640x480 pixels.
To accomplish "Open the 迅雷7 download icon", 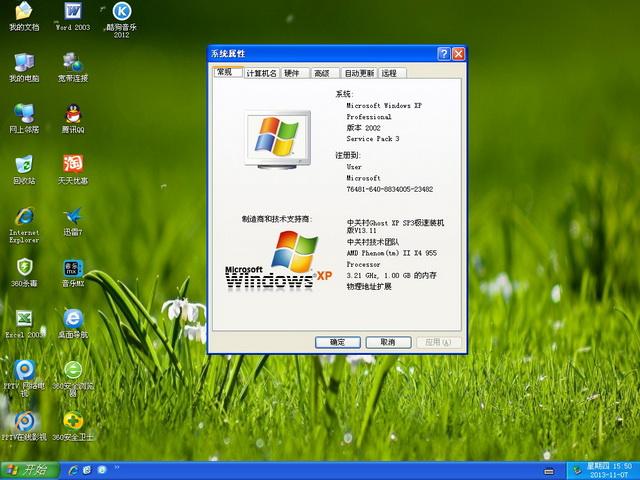I will click(x=73, y=222).
